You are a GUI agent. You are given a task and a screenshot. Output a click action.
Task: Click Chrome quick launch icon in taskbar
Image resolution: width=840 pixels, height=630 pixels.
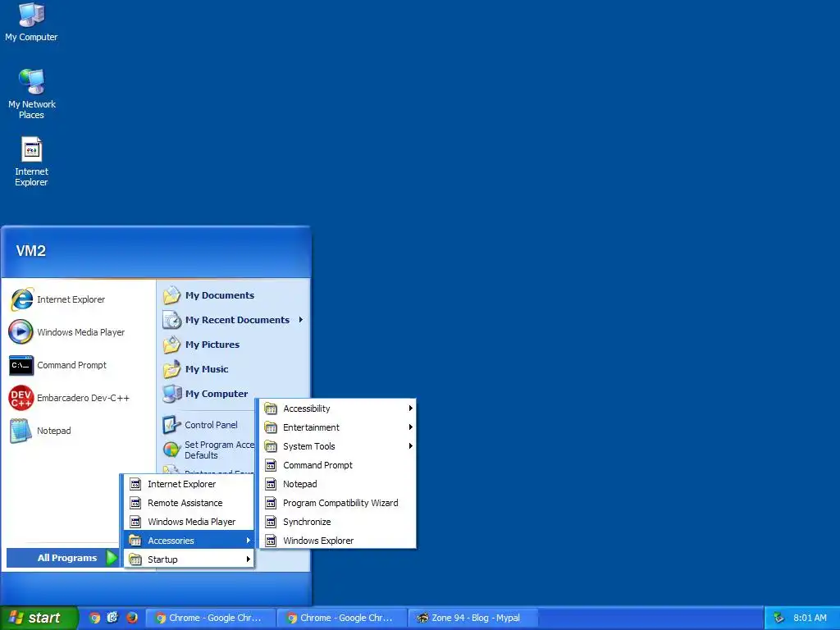pyautogui.click(x=95, y=618)
